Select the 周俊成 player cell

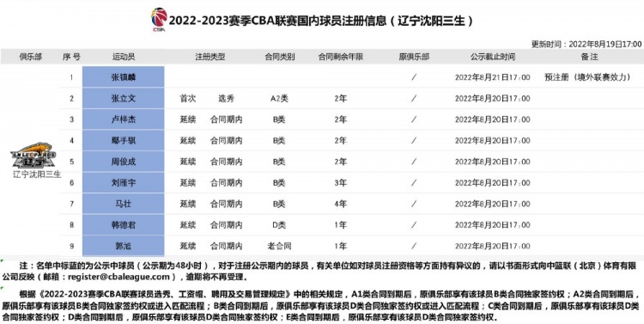[123, 162]
